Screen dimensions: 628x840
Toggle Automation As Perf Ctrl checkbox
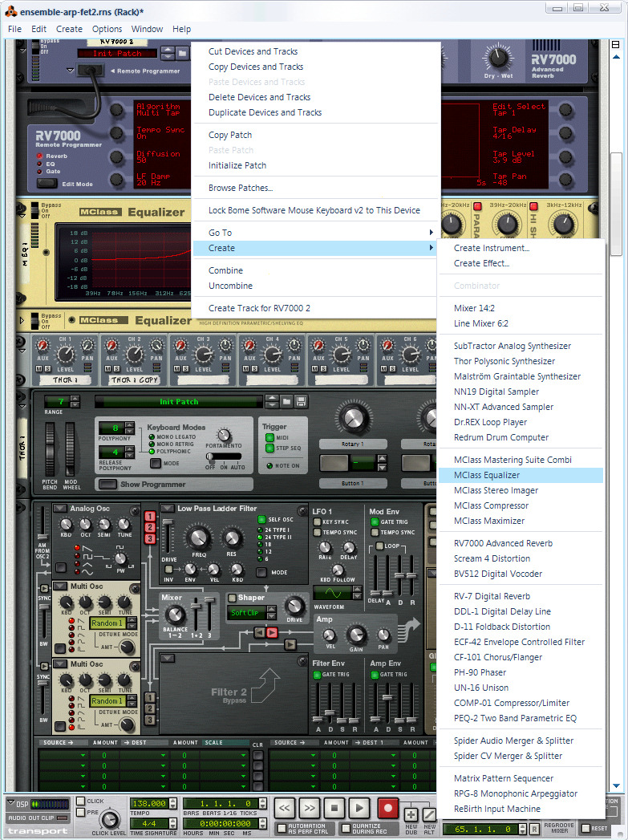click(x=282, y=828)
